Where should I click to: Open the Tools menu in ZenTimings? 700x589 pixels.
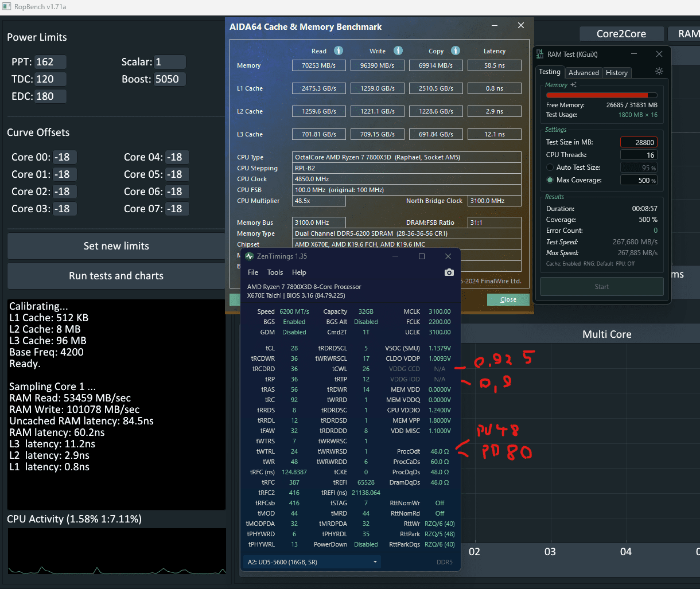coord(275,272)
